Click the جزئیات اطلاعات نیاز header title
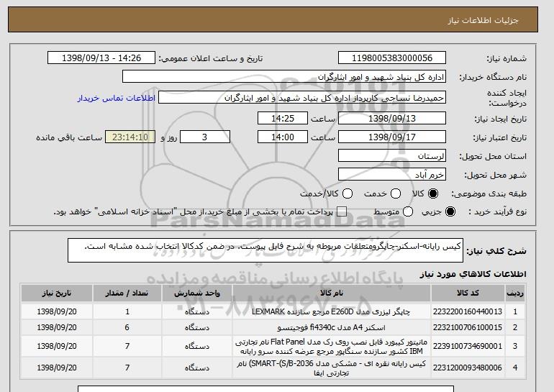This screenshot has height=392, width=554. pos(483,20)
